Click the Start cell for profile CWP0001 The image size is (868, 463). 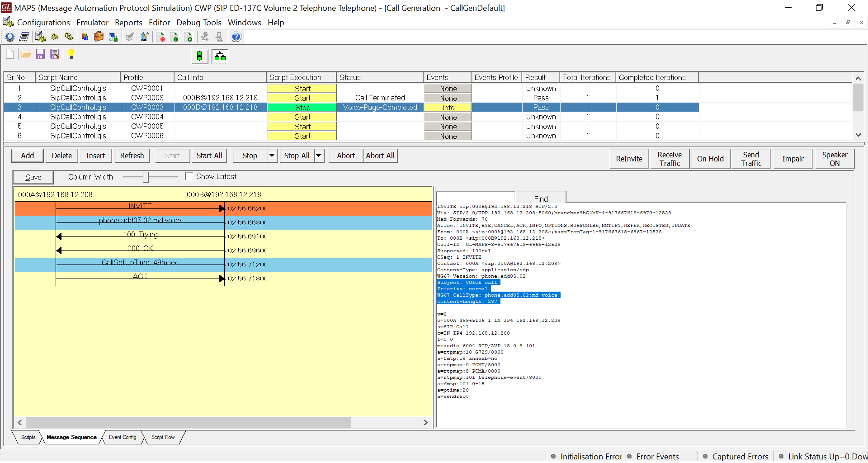point(302,89)
